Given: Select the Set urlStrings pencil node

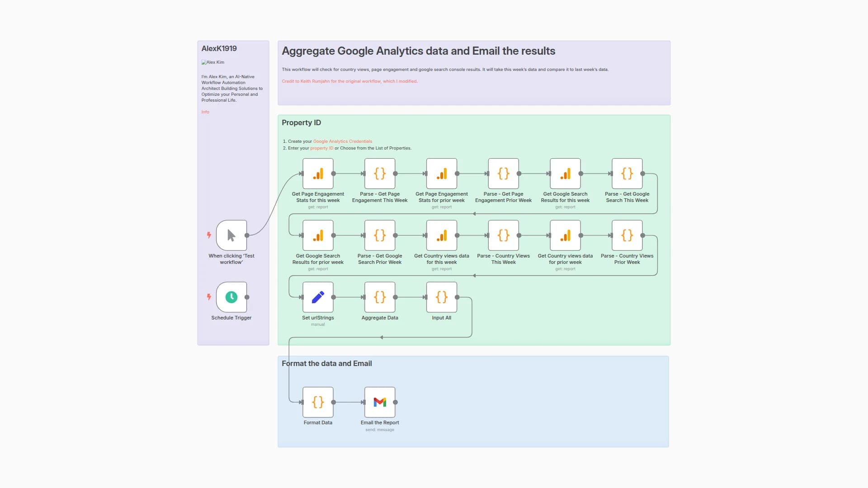Looking at the screenshot, I should 318,297.
